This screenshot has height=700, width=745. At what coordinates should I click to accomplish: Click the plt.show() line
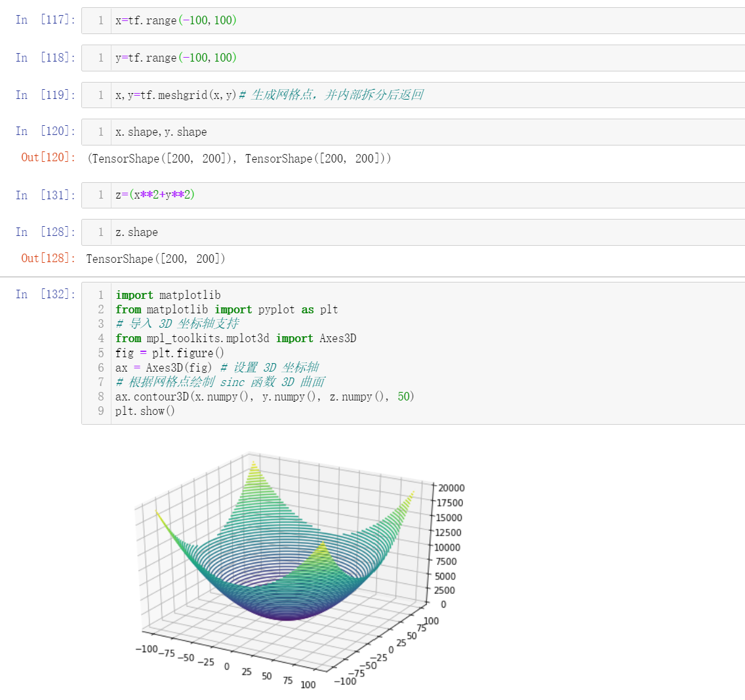[145, 411]
